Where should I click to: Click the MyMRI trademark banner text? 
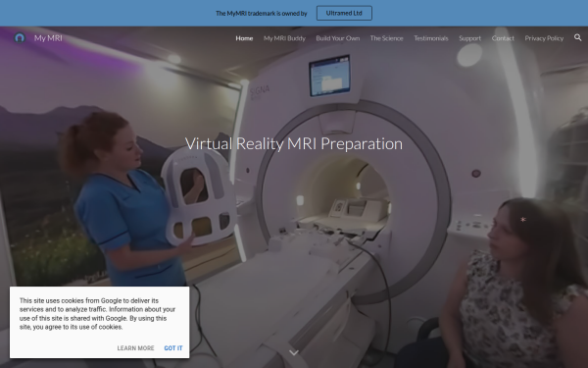262,14
